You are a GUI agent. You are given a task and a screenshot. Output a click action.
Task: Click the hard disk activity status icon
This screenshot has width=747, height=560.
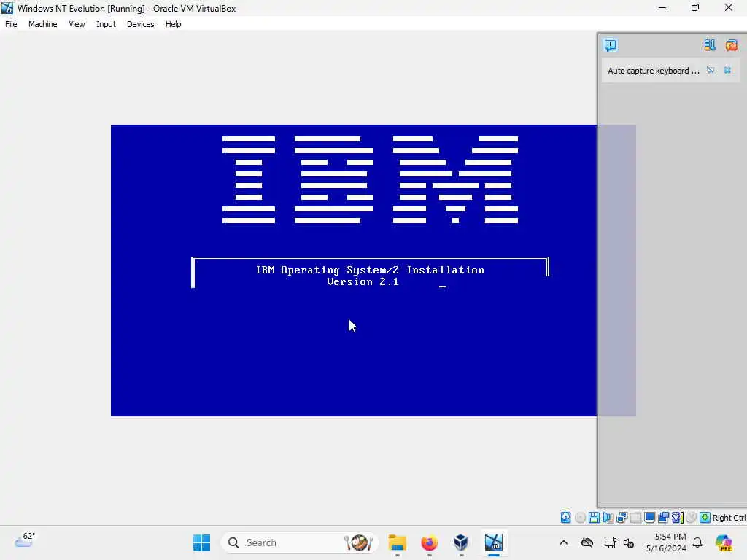click(x=565, y=517)
